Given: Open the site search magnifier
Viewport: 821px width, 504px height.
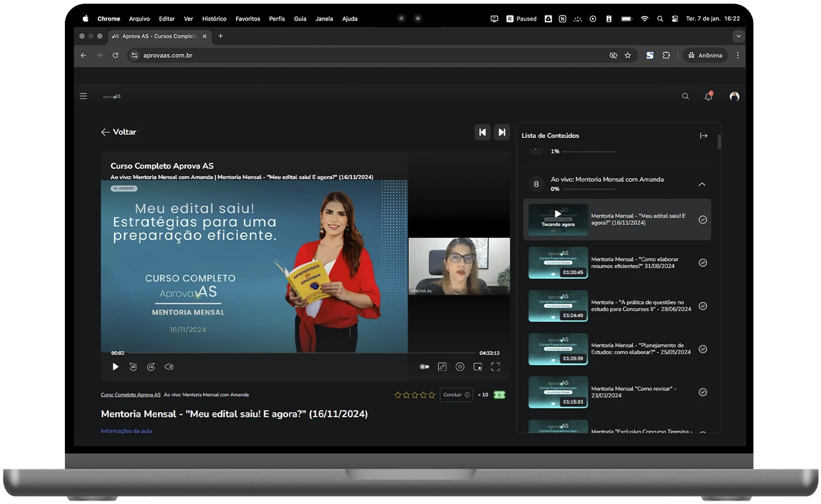Looking at the screenshot, I should pyautogui.click(x=686, y=96).
